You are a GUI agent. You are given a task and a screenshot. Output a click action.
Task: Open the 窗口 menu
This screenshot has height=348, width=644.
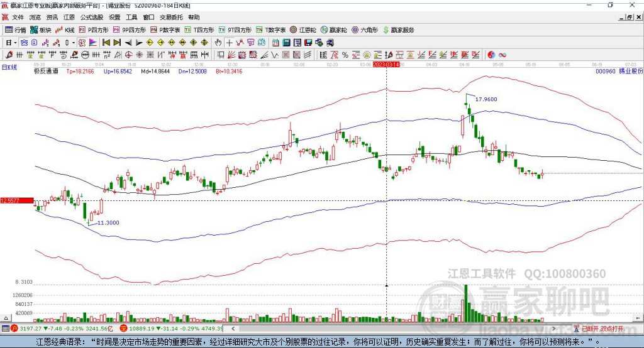click(148, 17)
